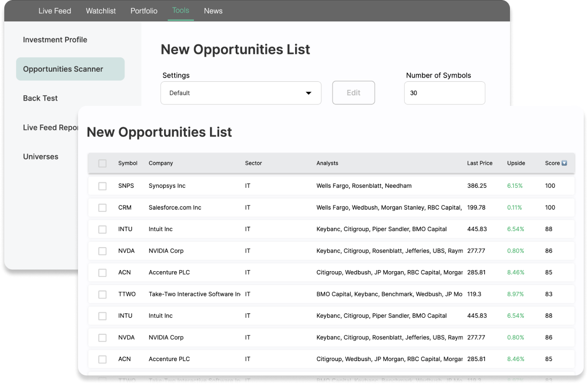
Task: Click the Symbol column header
Action: pos(128,163)
